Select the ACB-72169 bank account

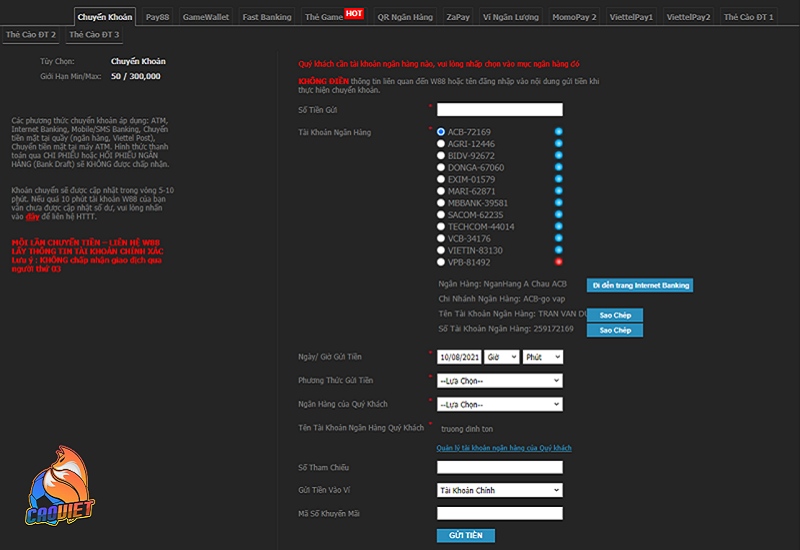pyautogui.click(x=441, y=132)
